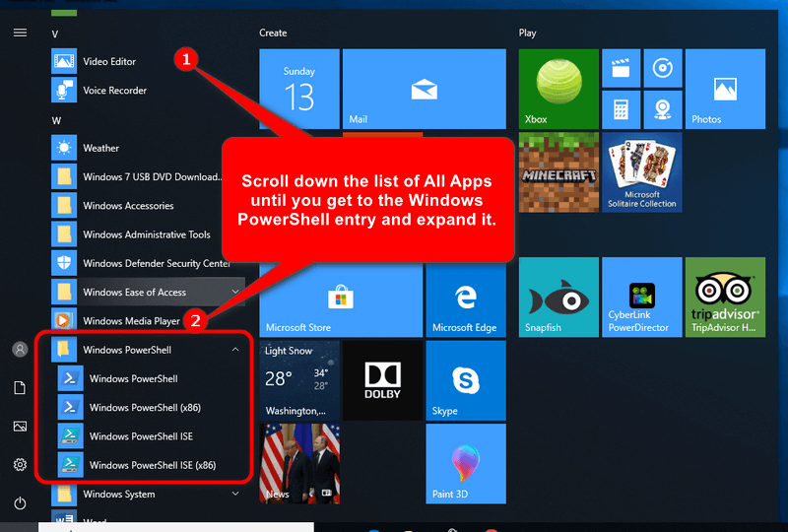The image size is (788, 532).
Task: Collapse the Windows PowerShell folder chevron
Action: [x=235, y=350]
